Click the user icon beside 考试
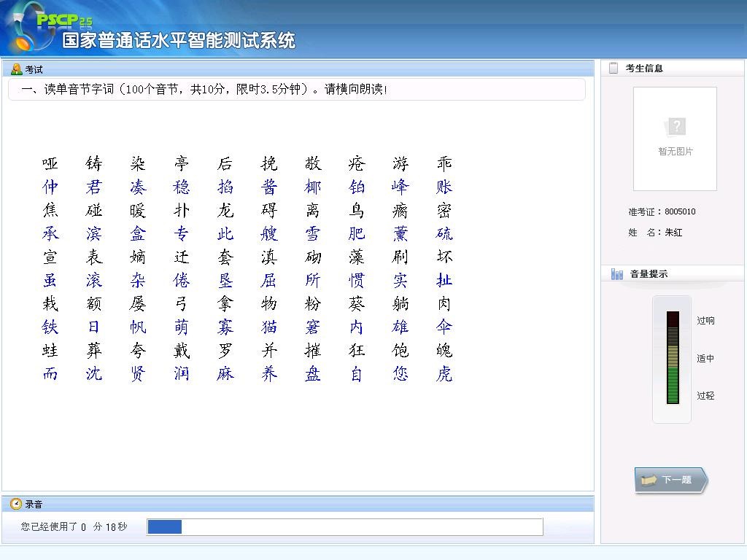747x560 pixels. pyautogui.click(x=16, y=69)
